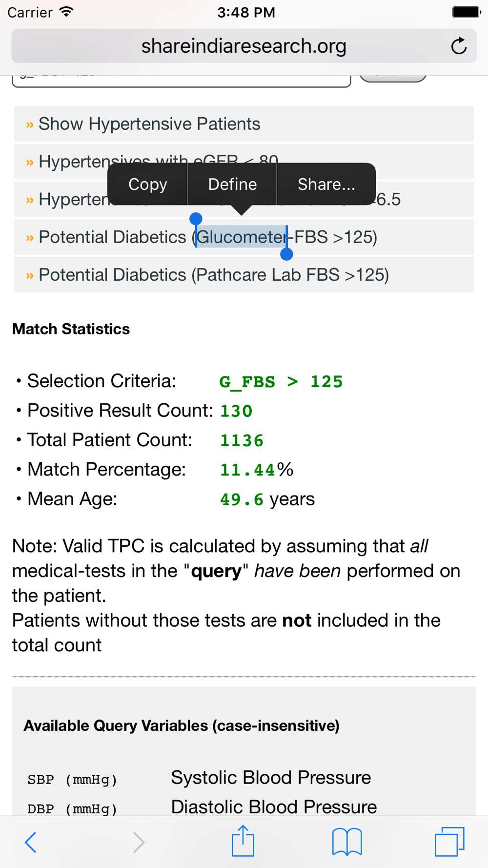The image size is (488, 868).
Task: Choose Share... in the selection popup
Action: [326, 184]
